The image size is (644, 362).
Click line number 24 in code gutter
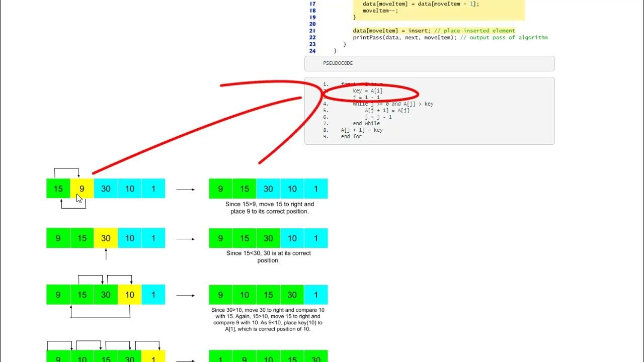(312, 51)
